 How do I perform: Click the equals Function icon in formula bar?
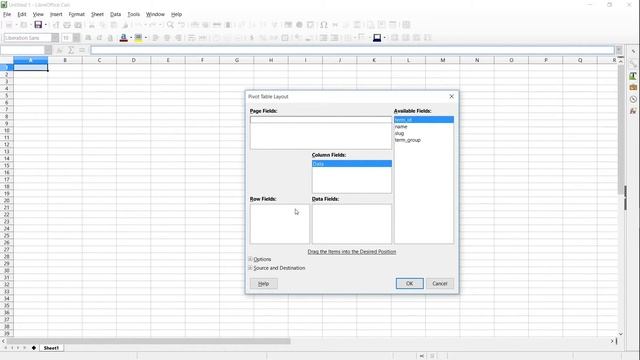[x=82, y=50]
